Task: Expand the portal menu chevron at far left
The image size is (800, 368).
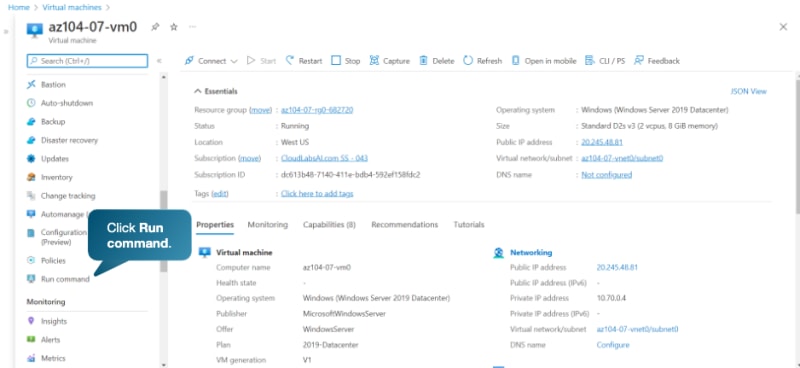Action: (x=6, y=32)
